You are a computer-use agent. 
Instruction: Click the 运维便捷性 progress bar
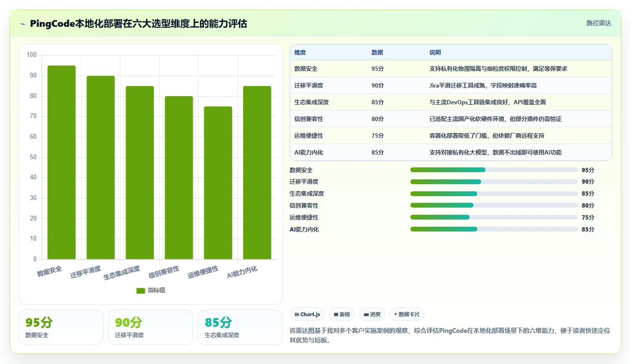click(494, 217)
